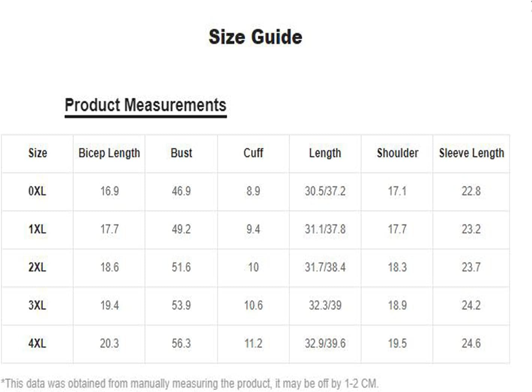532x392 pixels.
Task: Click the Sleeve Length column header
Action: 472,153
